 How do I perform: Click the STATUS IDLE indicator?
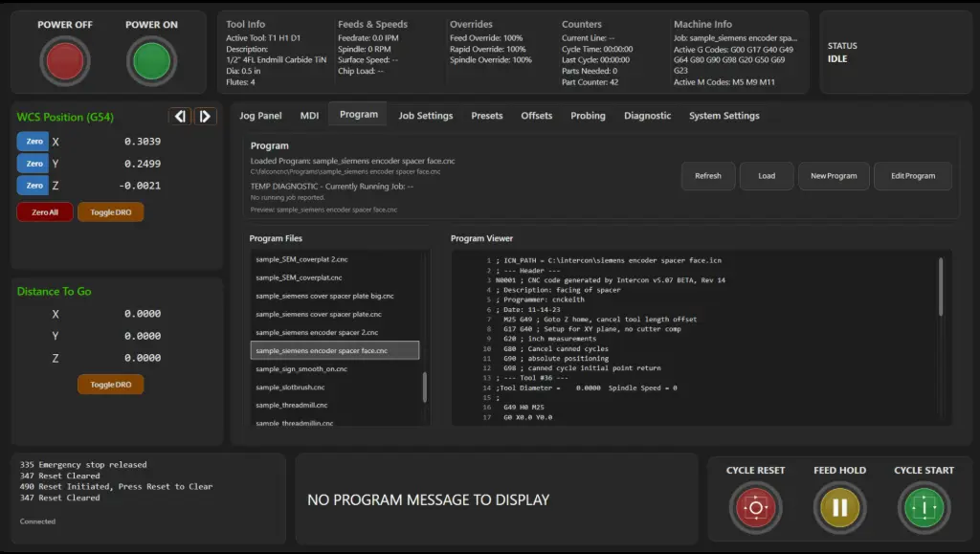point(842,53)
